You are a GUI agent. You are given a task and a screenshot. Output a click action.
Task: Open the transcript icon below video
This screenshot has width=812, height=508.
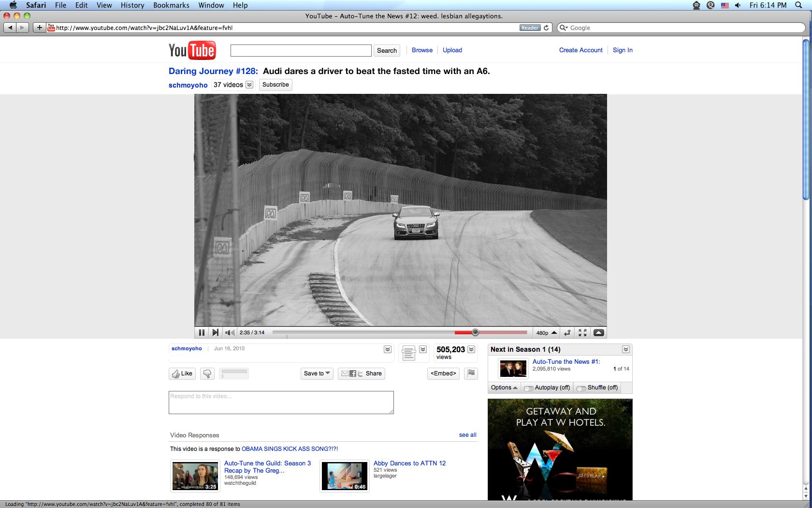409,353
